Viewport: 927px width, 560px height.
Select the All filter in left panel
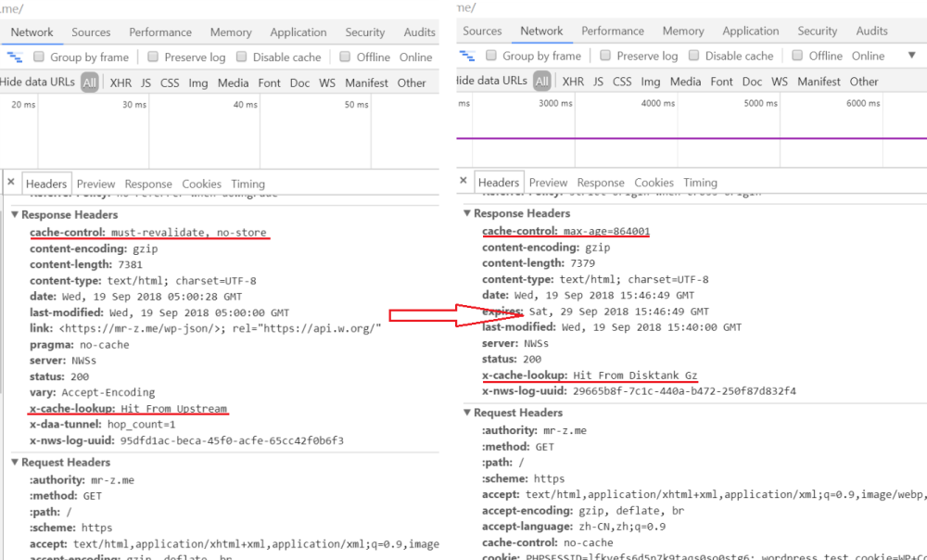point(89,83)
